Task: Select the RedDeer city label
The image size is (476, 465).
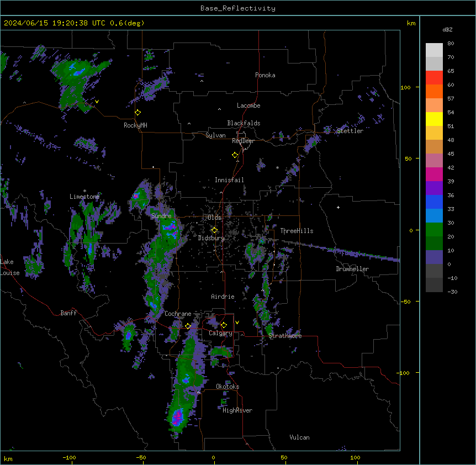Action: pos(243,141)
